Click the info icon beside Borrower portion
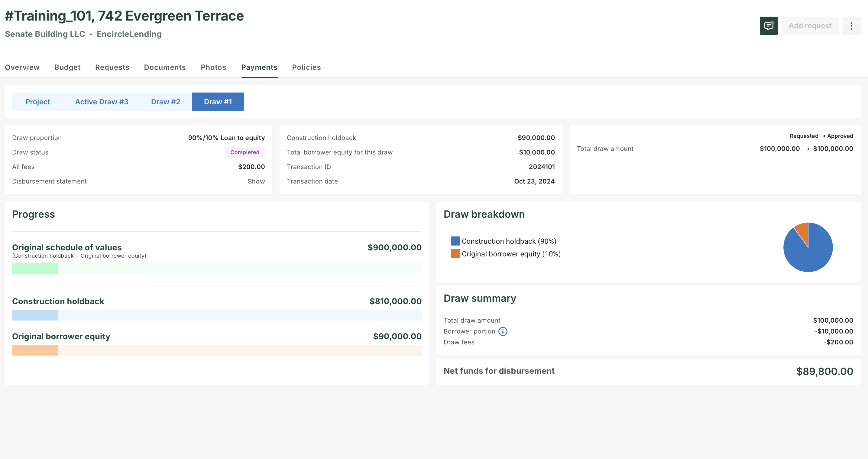Viewport: 868px width, 459px height. [503, 331]
